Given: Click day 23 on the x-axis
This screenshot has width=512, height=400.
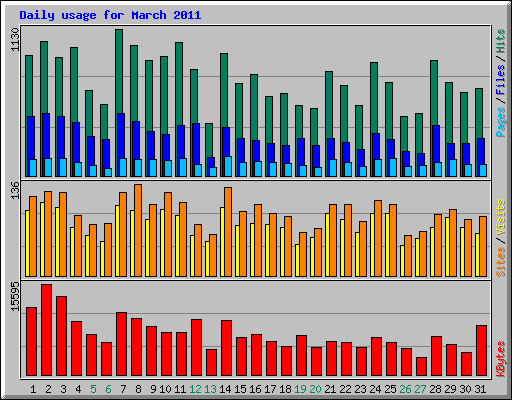Looking at the screenshot, I should pyautogui.click(x=360, y=389).
